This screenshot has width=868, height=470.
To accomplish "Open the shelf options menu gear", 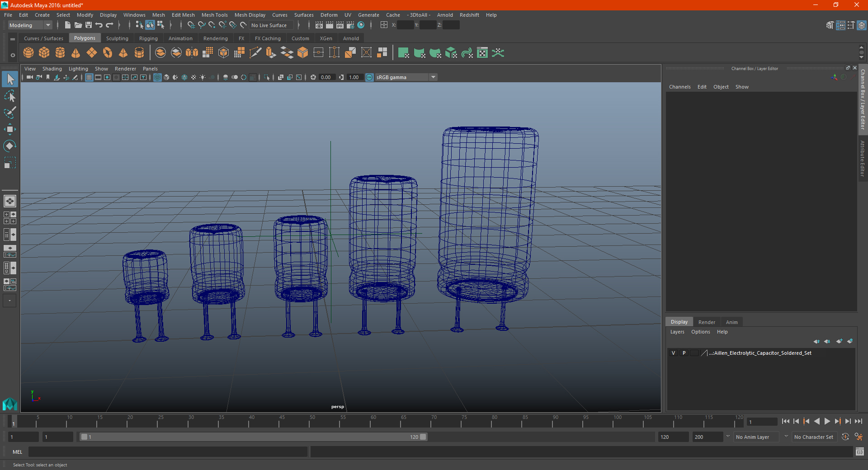I will pyautogui.click(x=13, y=55).
